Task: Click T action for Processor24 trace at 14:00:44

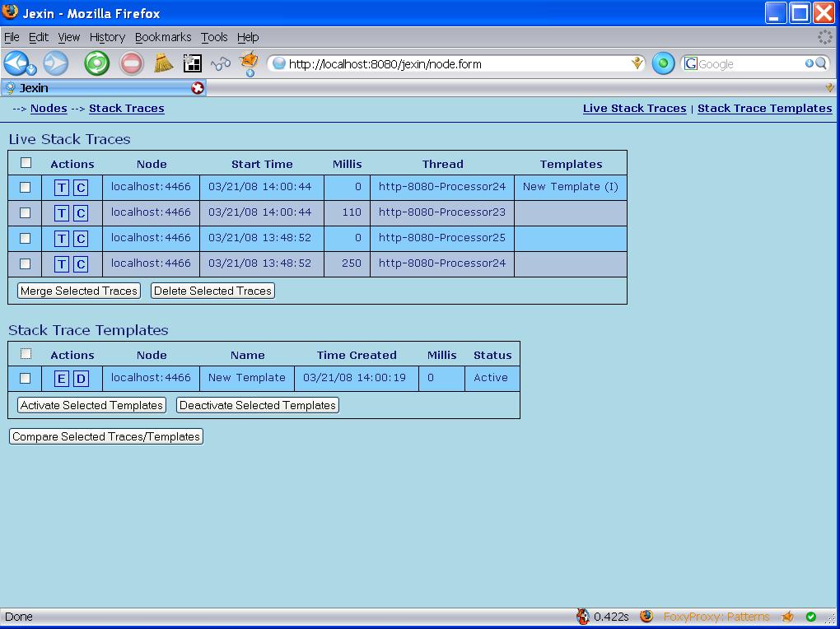Action: (62, 188)
